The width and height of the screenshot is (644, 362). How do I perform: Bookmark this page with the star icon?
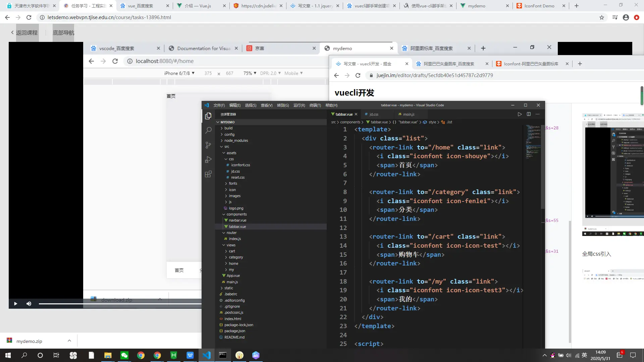click(x=602, y=17)
